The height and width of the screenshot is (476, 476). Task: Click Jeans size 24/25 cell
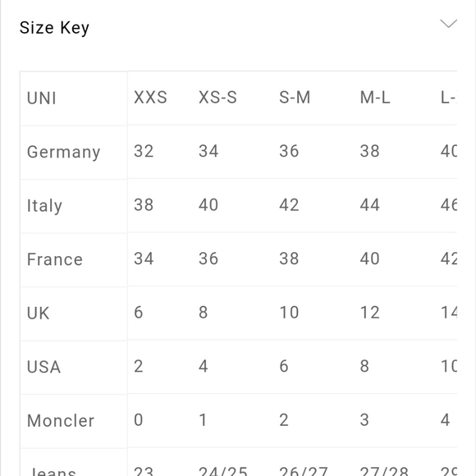click(223, 471)
